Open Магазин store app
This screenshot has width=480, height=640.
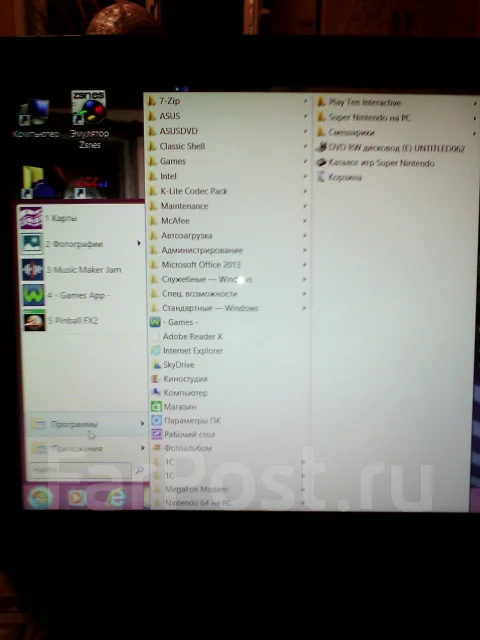[174, 407]
